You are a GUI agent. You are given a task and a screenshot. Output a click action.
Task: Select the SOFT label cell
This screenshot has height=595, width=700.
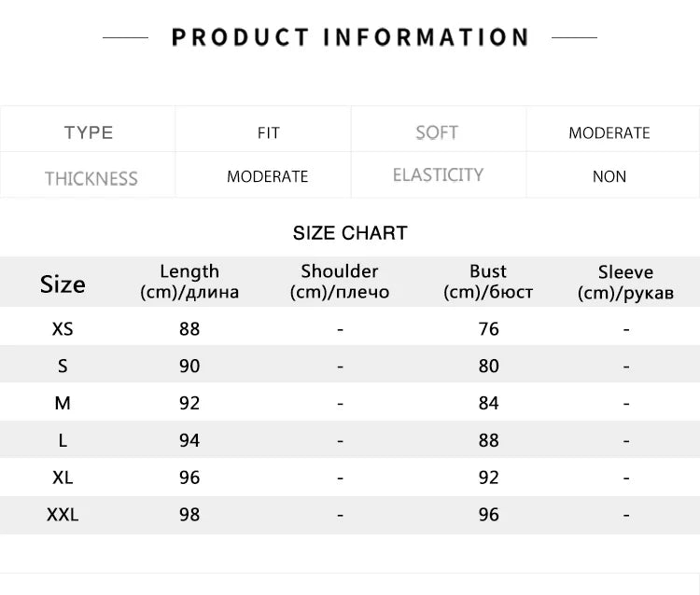coord(437,132)
